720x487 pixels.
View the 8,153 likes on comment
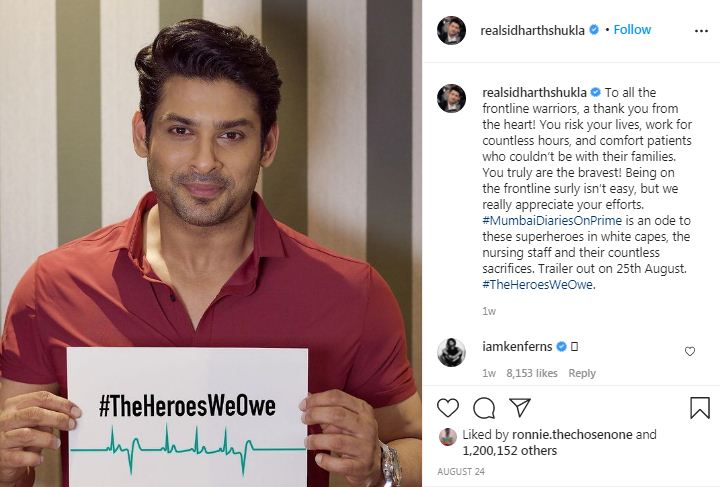532,373
